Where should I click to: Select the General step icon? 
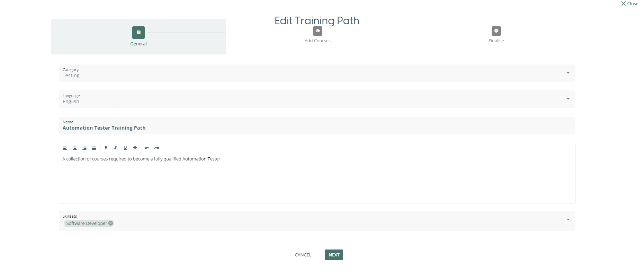tap(138, 33)
